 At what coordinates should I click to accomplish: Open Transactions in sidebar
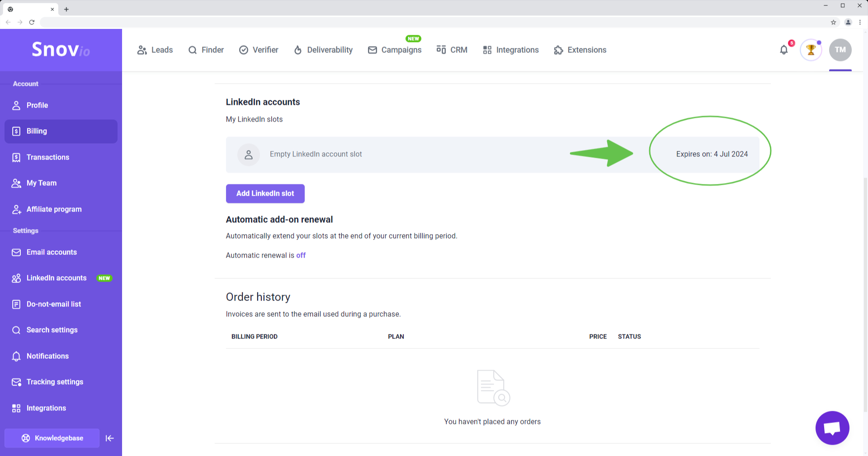pyautogui.click(x=61, y=157)
